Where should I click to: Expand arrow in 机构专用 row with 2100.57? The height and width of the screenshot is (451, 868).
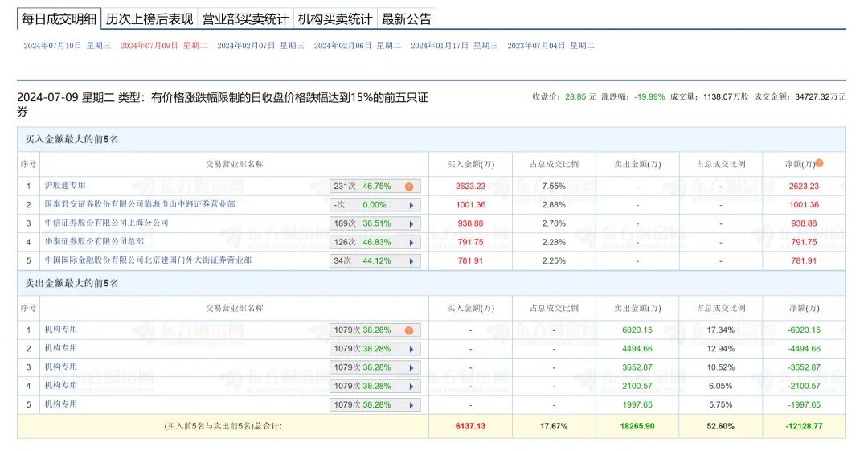point(411,387)
